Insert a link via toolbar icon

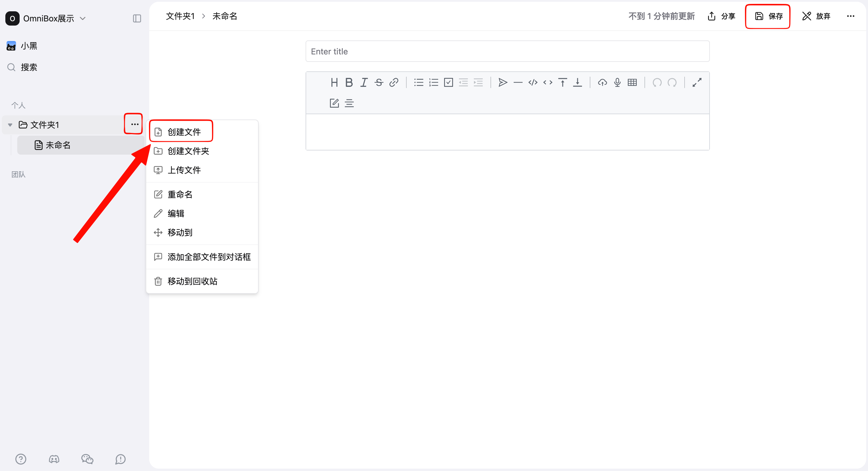click(x=394, y=83)
